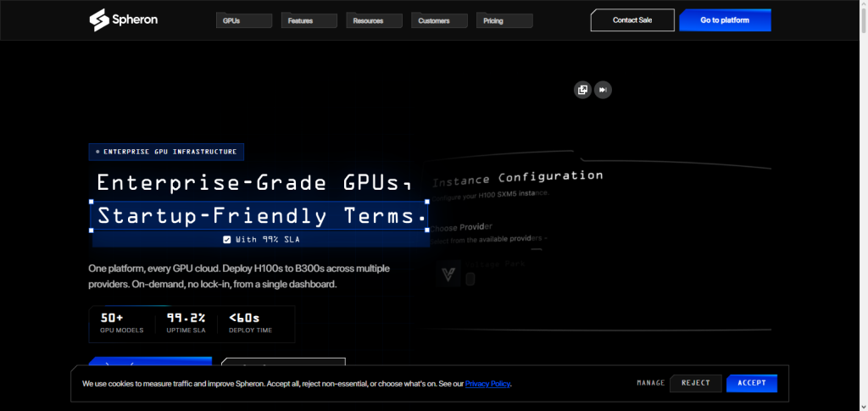The image size is (868, 411).
Task: Open the Features navigation menu
Action: (309, 20)
